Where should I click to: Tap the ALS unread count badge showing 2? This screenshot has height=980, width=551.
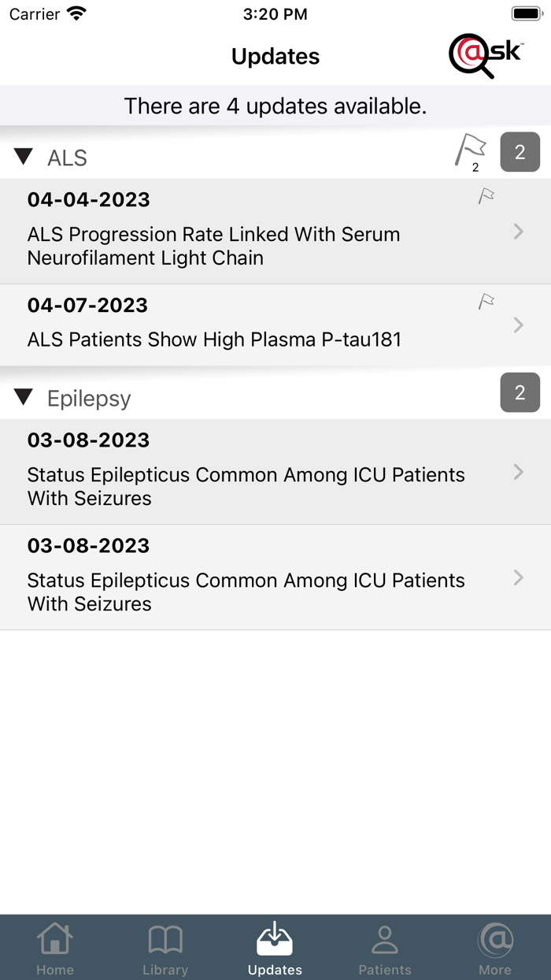click(520, 152)
